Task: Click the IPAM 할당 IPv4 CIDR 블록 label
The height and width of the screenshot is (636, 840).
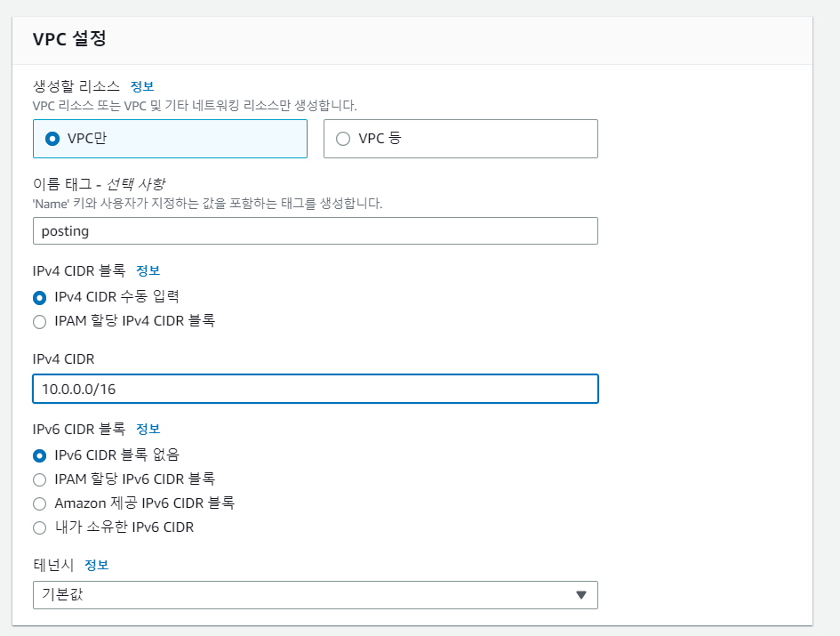Action: 135,321
